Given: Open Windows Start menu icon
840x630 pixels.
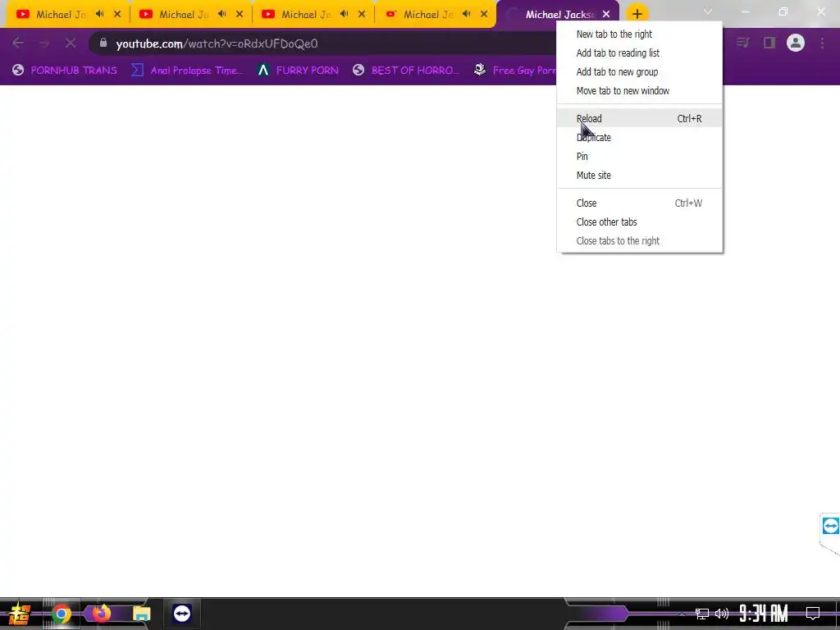Looking at the screenshot, I should tap(20, 614).
